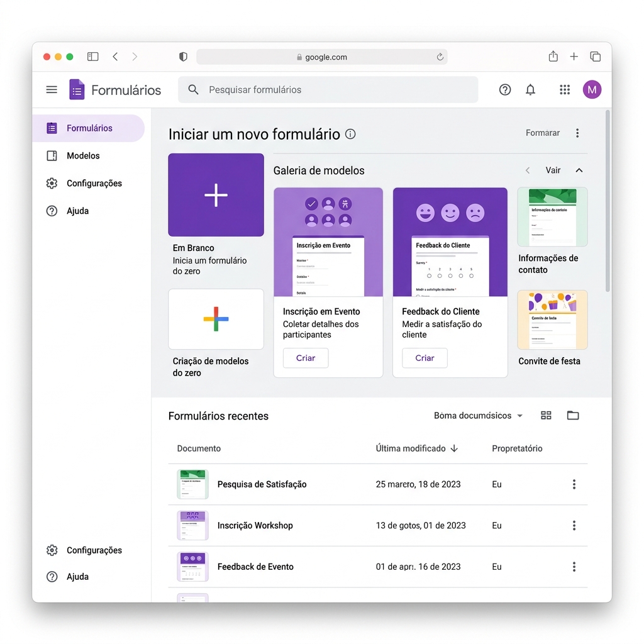Click the privacy shield icon
The height and width of the screenshot is (644, 644).
point(183,57)
